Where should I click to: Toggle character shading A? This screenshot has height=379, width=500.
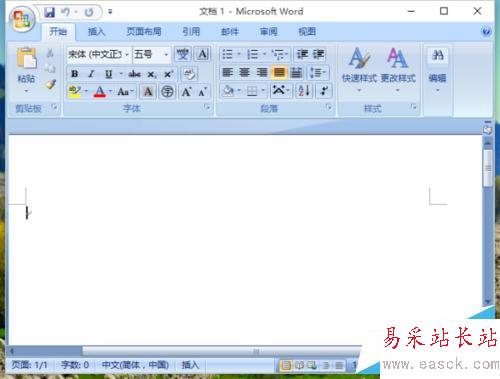pyautogui.click(x=148, y=92)
